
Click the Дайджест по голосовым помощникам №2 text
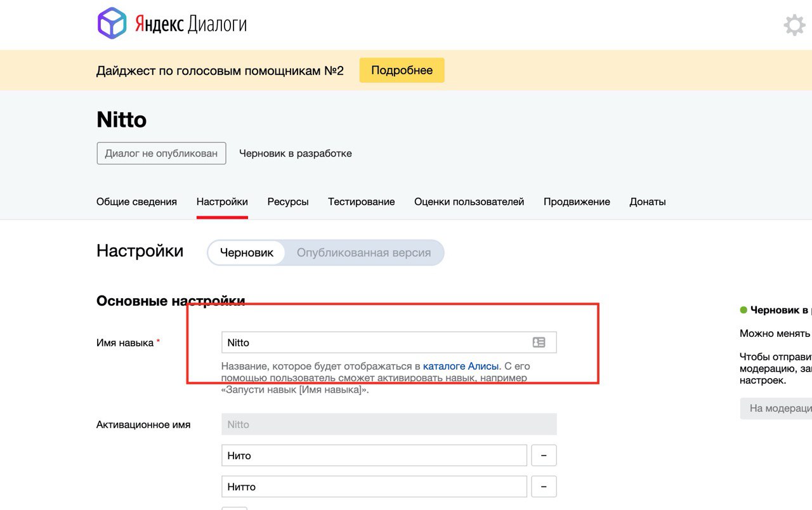[220, 70]
